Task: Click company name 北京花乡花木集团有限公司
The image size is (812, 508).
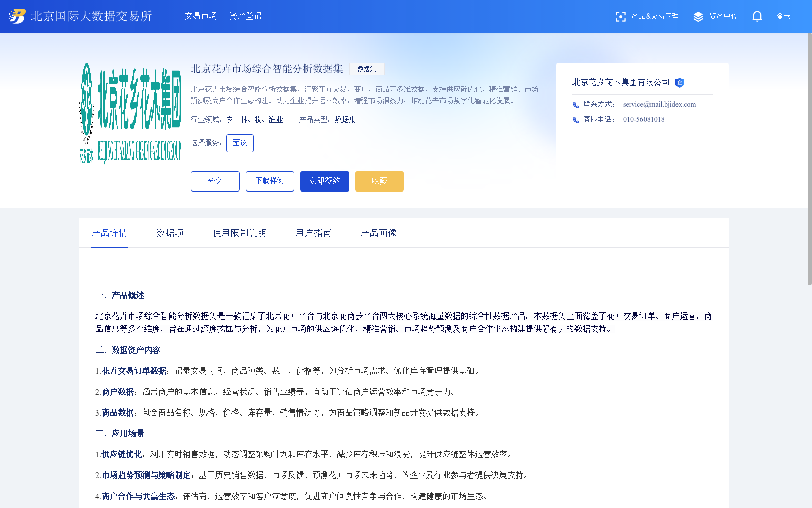Action: point(621,82)
